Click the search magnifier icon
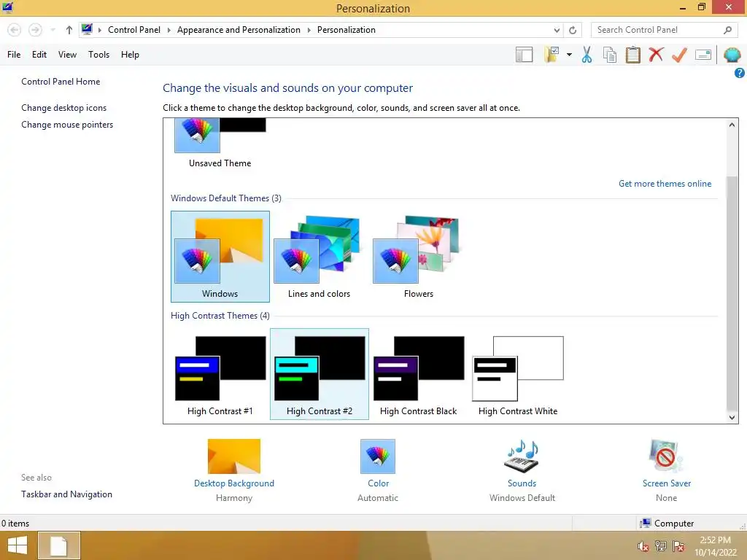Image resolution: width=747 pixels, height=560 pixels. tap(727, 30)
